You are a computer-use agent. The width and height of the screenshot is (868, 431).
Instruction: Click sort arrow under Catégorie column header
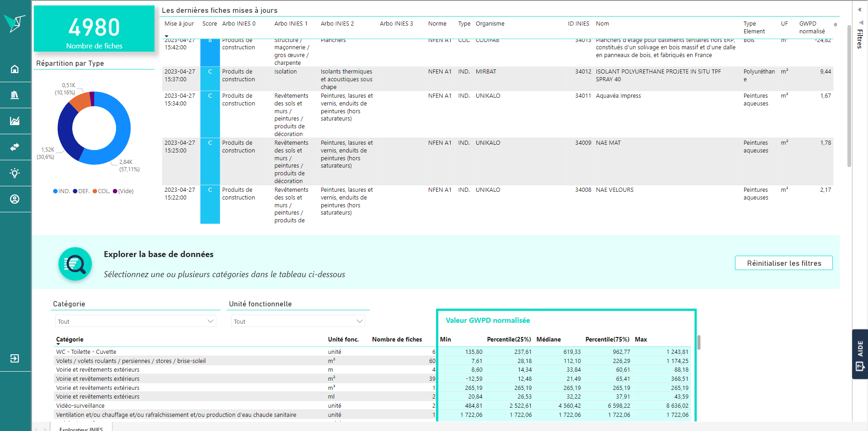pyautogui.click(x=58, y=344)
